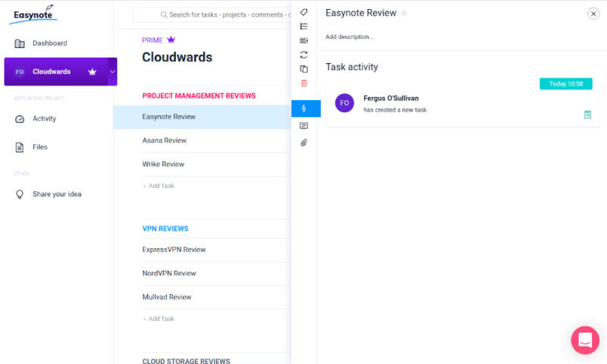The image size is (607, 364).
Task: Open attachments via the paperclip icon
Action: pyautogui.click(x=304, y=143)
